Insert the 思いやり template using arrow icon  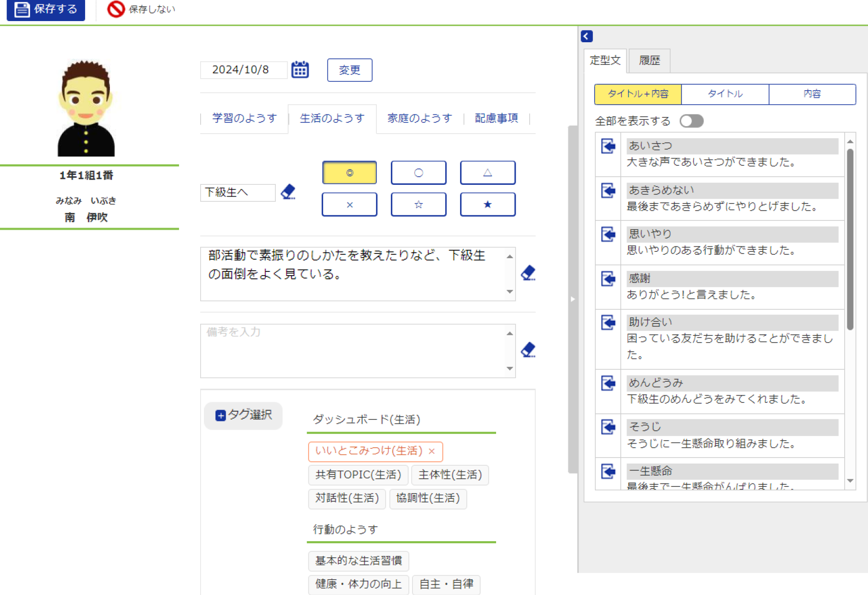point(608,234)
